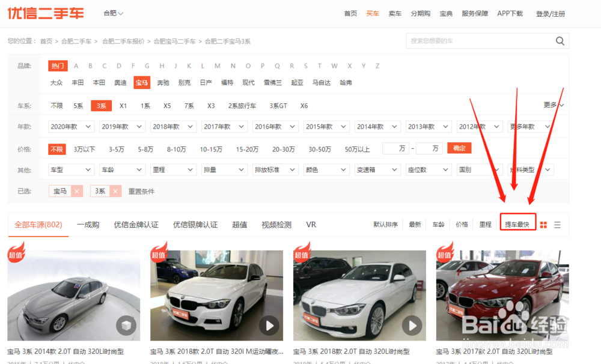Open the 2016年款 dropdown
Image resolution: width=601 pixels, height=364 pixels.
[x=275, y=127]
